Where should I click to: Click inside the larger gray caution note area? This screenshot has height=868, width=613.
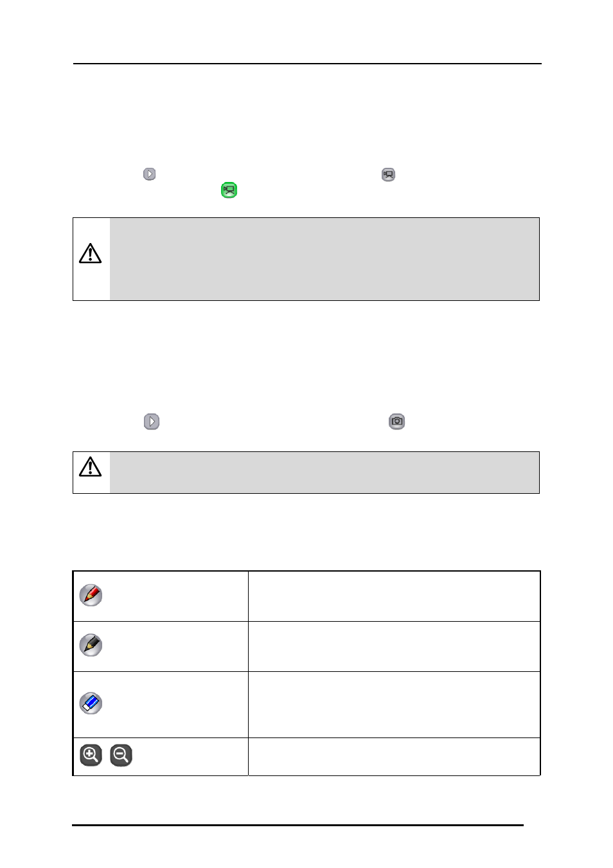pyautogui.click(x=324, y=259)
